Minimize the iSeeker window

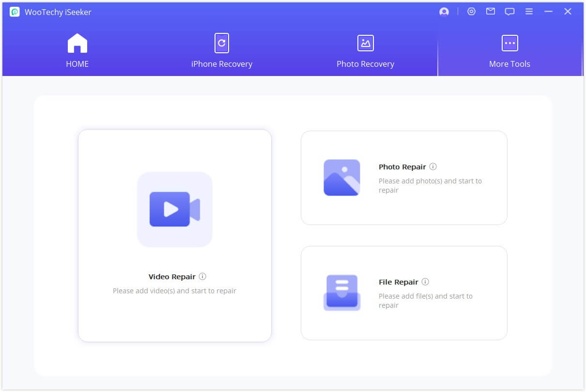coord(548,12)
